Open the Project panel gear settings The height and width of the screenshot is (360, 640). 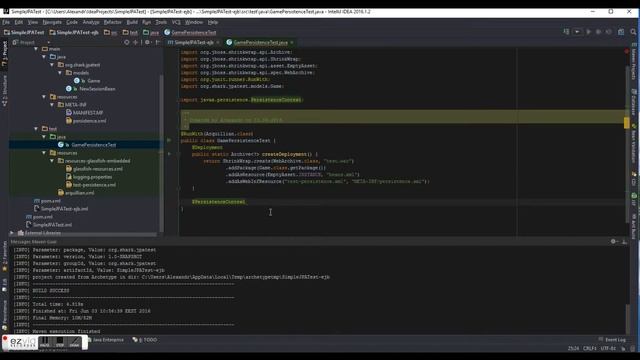[147, 42]
